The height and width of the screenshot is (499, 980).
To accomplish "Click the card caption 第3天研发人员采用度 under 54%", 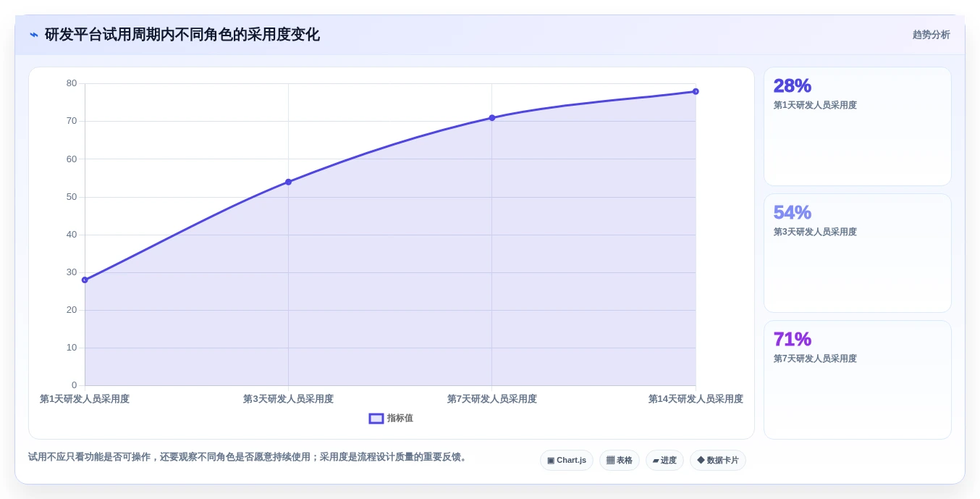I will pos(815,232).
